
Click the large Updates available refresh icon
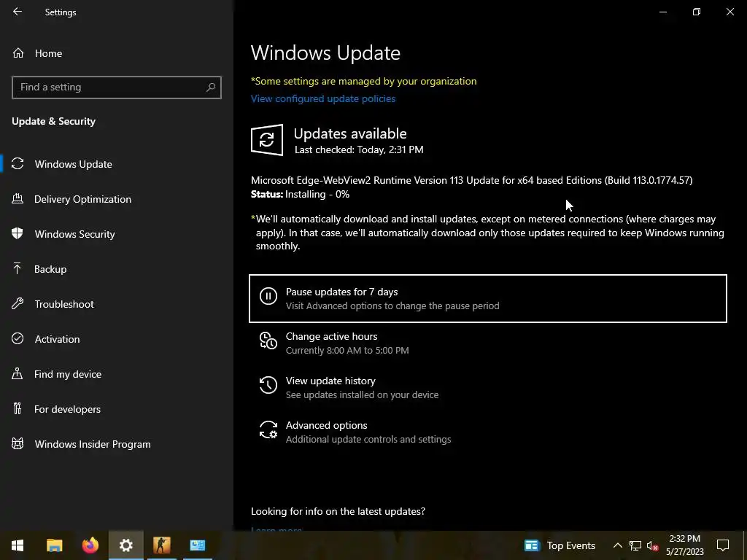click(x=267, y=140)
